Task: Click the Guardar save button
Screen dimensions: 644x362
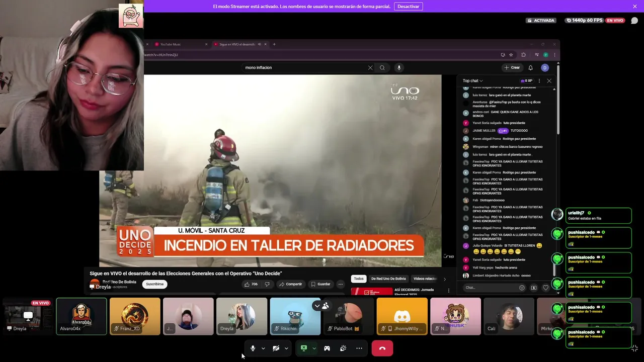Action: pos(320,284)
